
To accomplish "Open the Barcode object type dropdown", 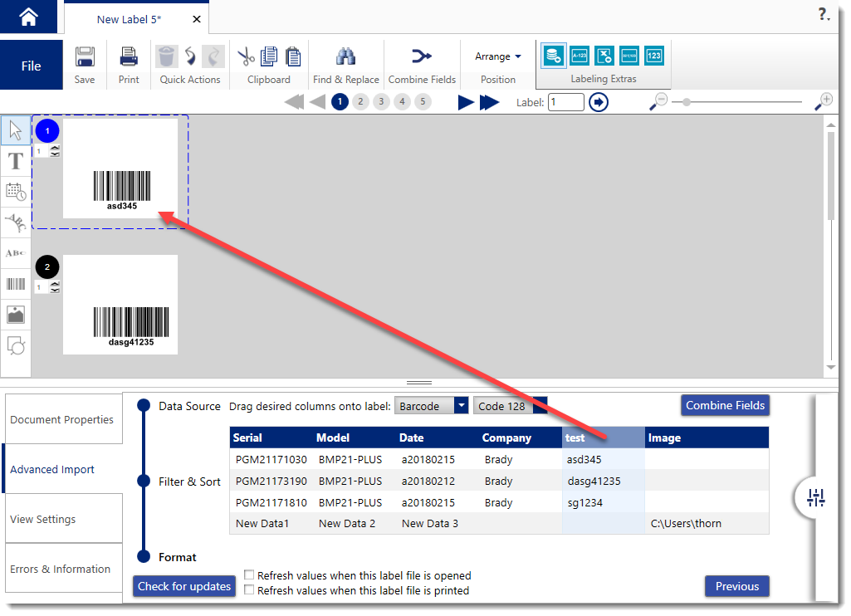I will (432, 406).
